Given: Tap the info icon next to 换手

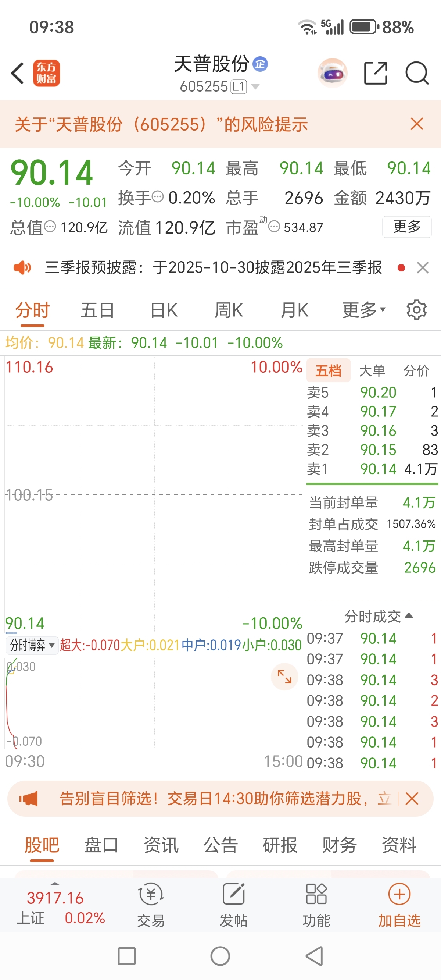Looking at the screenshot, I should 158,197.
